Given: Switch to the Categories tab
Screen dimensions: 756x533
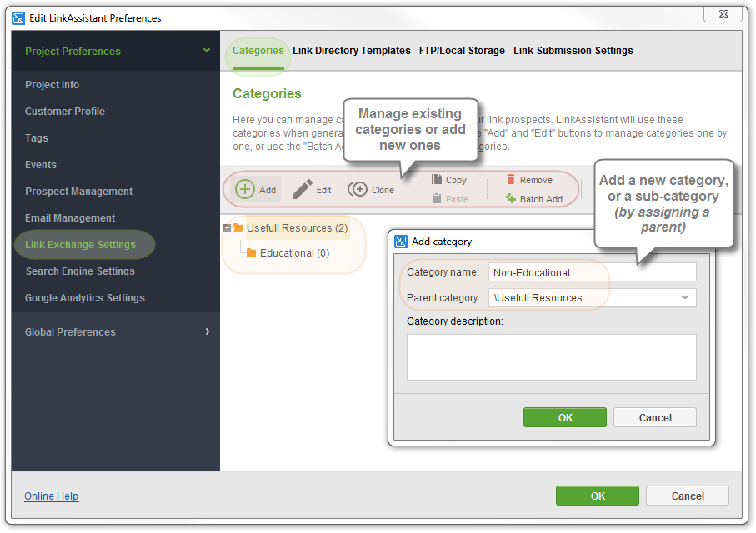Looking at the screenshot, I should (258, 51).
